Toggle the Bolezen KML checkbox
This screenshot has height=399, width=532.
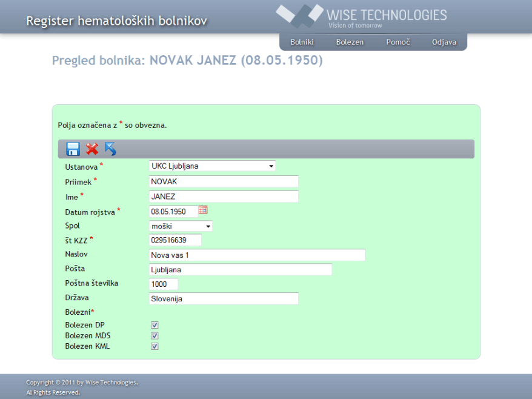coord(155,346)
